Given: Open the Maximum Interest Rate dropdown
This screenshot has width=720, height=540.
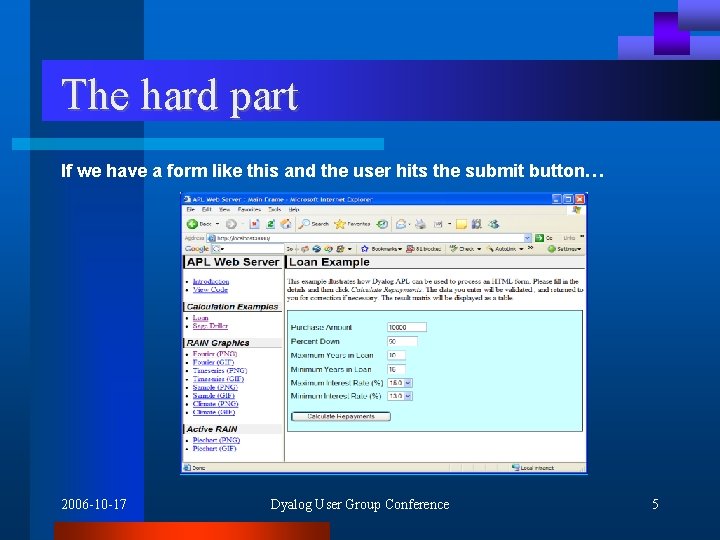Looking at the screenshot, I should (408, 382).
